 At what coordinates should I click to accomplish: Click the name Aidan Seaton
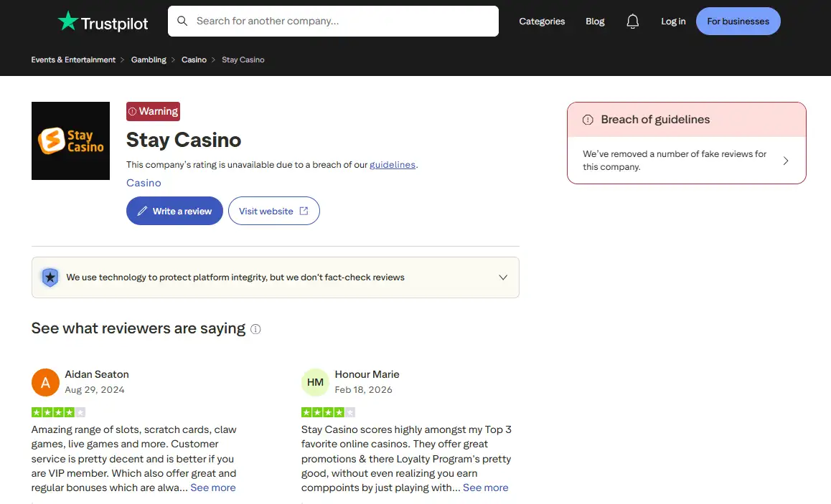pyautogui.click(x=97, y=374)
